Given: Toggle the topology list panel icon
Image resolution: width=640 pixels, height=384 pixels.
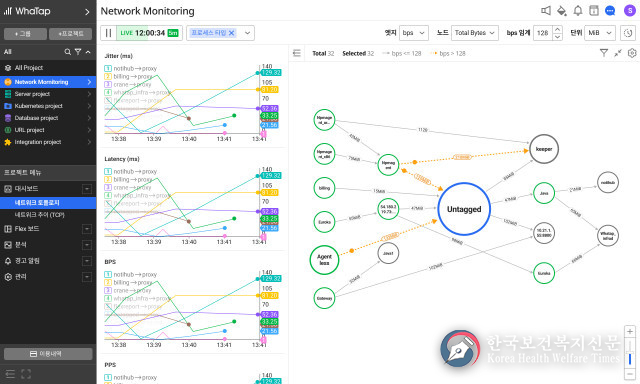Looking at the screenshot, I should (297, 53).
